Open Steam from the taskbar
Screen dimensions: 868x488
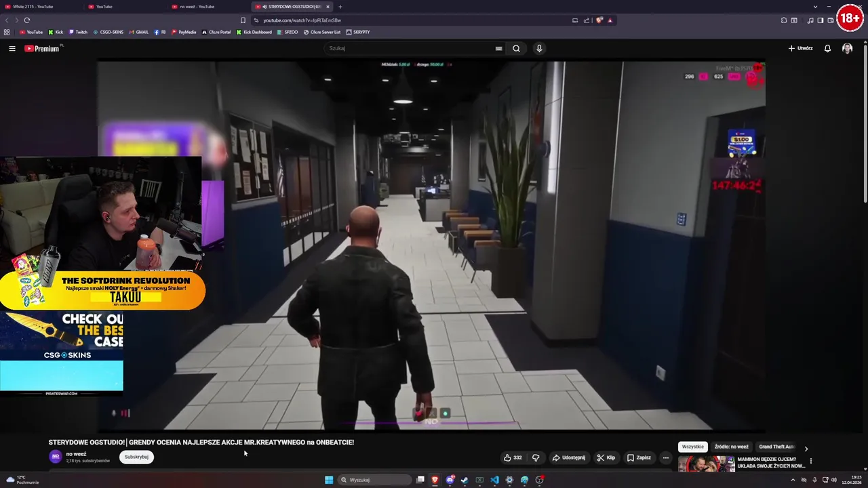point(465,480)
